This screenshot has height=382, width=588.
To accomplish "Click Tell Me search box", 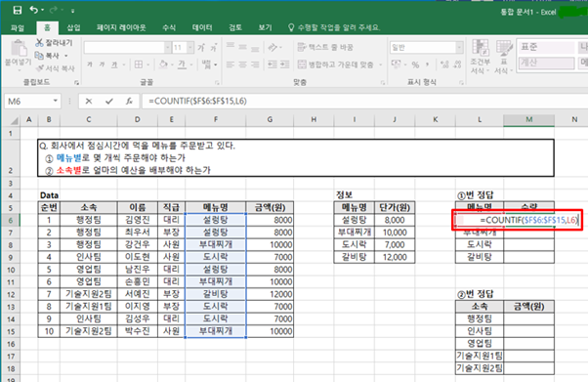I will pyautogui.click(x=334, y=27).
